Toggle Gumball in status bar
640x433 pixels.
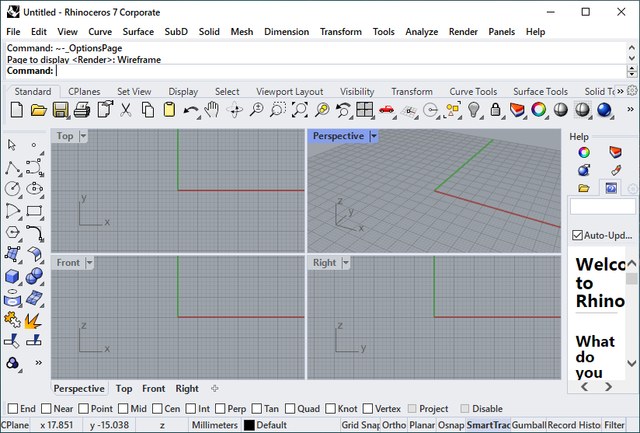(x=527, y=425)
